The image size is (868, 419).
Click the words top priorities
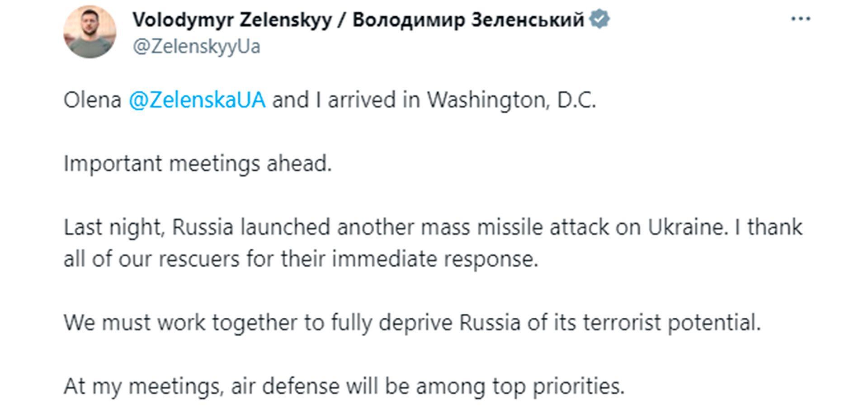(558, 386)
